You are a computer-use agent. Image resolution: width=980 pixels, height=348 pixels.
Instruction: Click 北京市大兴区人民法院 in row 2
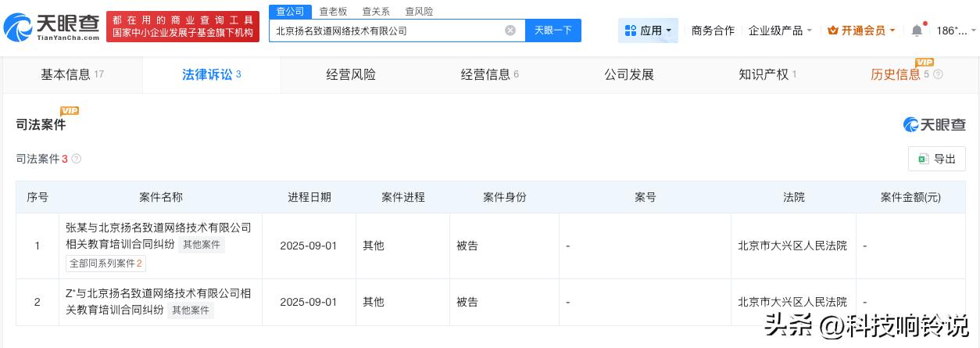pos(792,302)
